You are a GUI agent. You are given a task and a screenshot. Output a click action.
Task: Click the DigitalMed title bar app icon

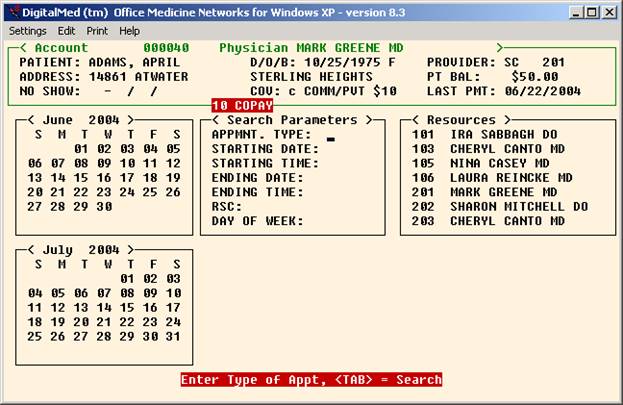(x=11, y=12)
